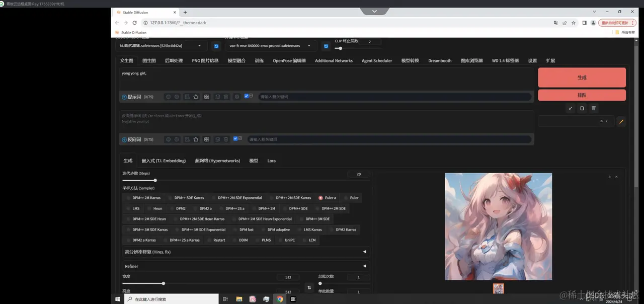Click the generated anime girl image

point(498,226)
